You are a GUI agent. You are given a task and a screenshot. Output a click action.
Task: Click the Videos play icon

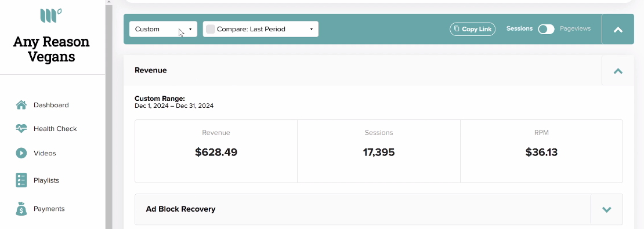click(x=21, y=153)
